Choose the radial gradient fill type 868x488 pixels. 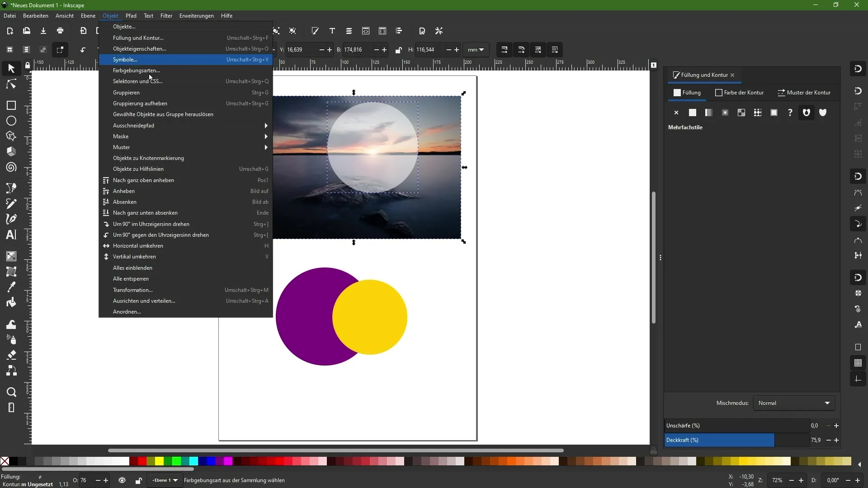point(725,113)
